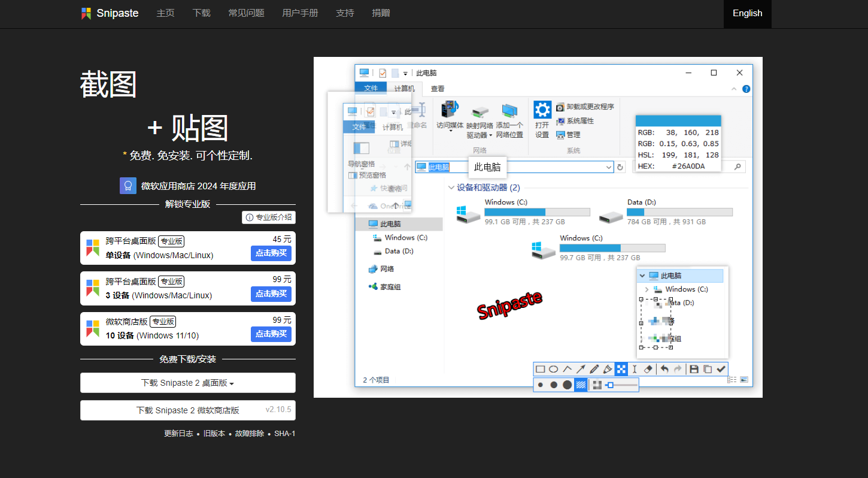868x478 pixels.
Task: Open the 打开设置 gear icon
Action: 542,110
